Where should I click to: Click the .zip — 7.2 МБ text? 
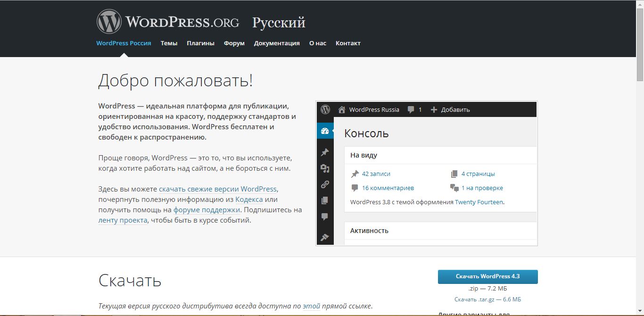coord(488,289)
